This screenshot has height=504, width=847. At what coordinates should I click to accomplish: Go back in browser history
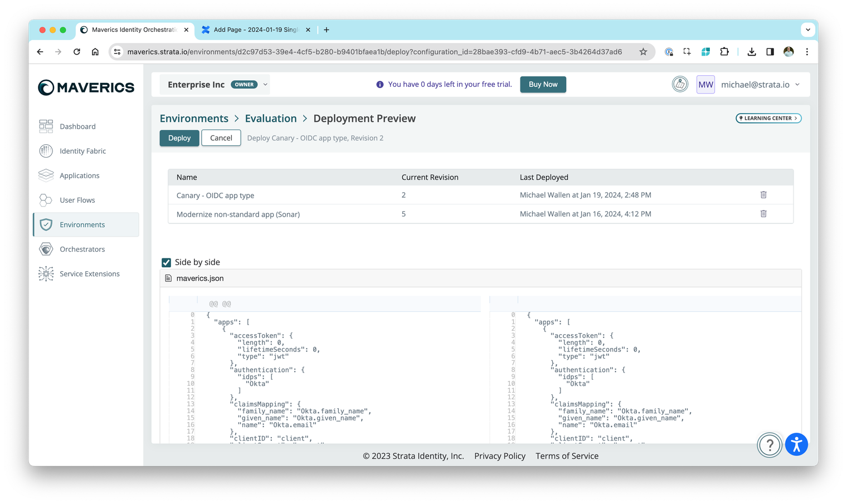40,52
